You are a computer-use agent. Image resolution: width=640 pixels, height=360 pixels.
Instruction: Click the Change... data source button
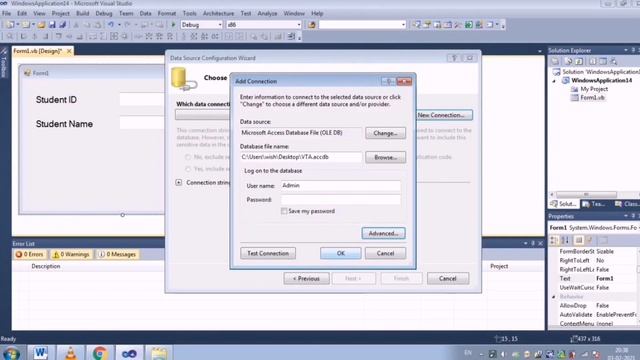click(x=385, y=133)
